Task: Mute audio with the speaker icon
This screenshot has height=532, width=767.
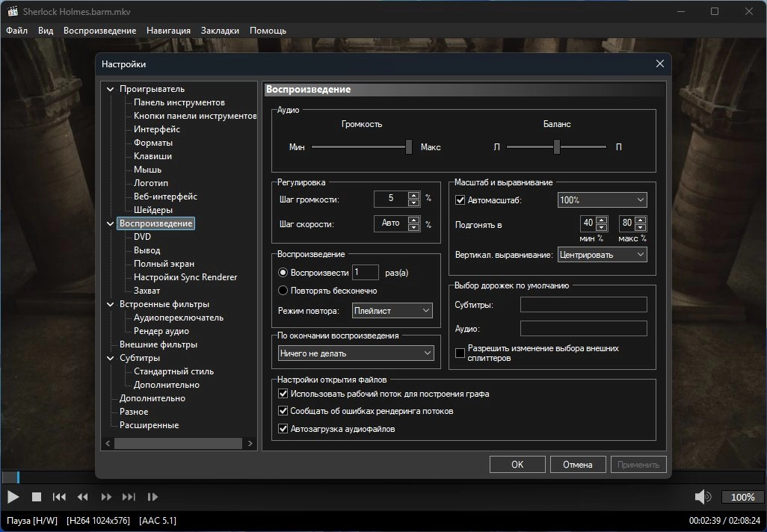Action: 702,497
